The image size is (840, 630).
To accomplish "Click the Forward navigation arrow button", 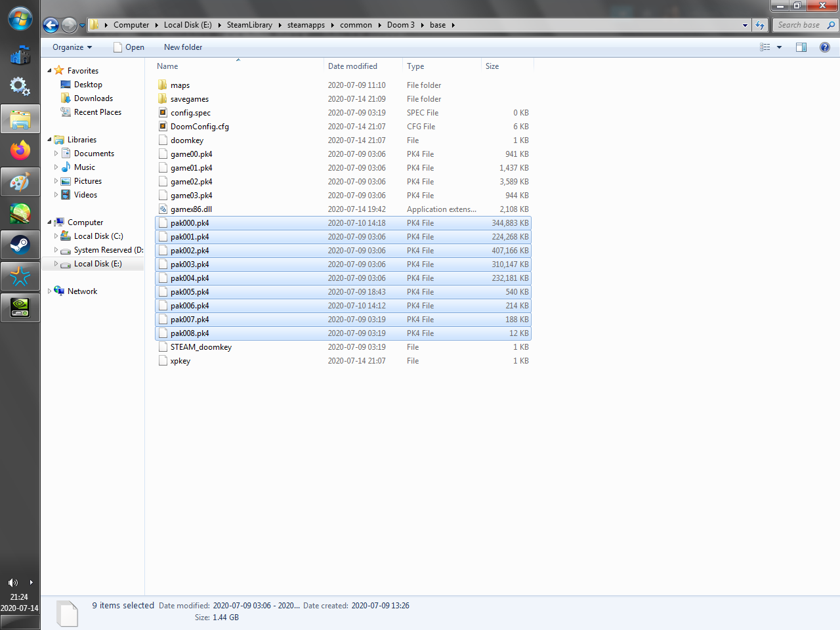I will (69, 25).
